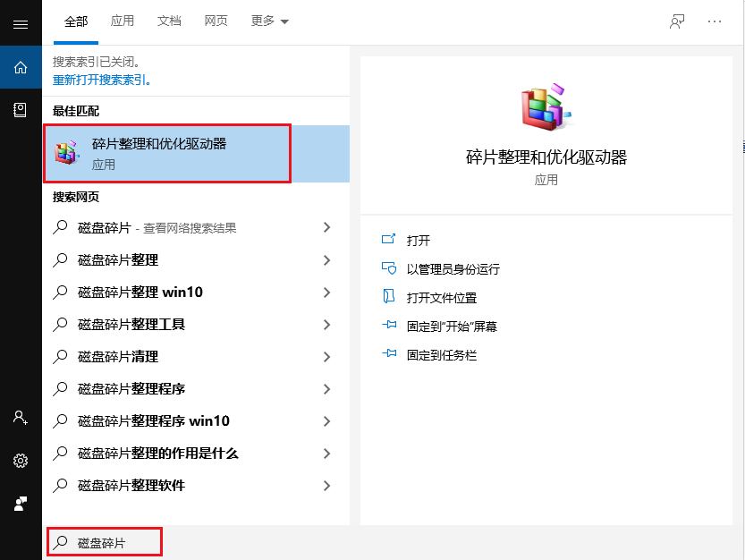Switch to the 应用 tab
The width and height of the screenshot is (745, 560).
point(123,21)
